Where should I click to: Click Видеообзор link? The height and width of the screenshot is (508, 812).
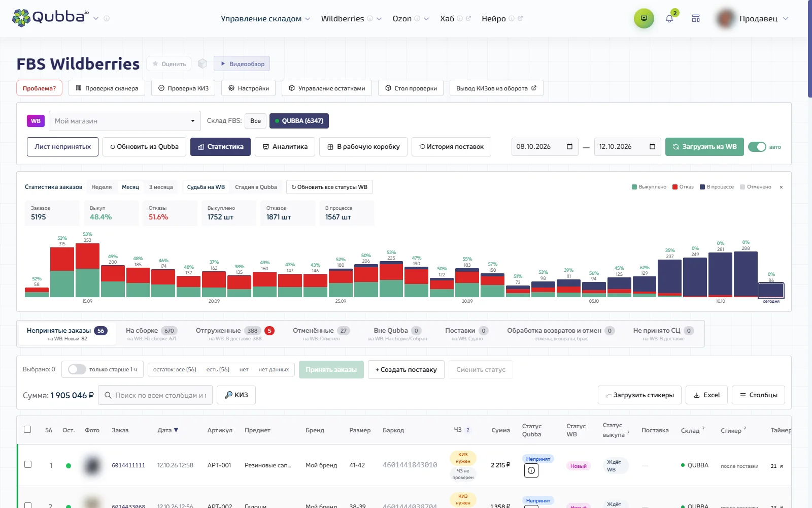(242, 63)
